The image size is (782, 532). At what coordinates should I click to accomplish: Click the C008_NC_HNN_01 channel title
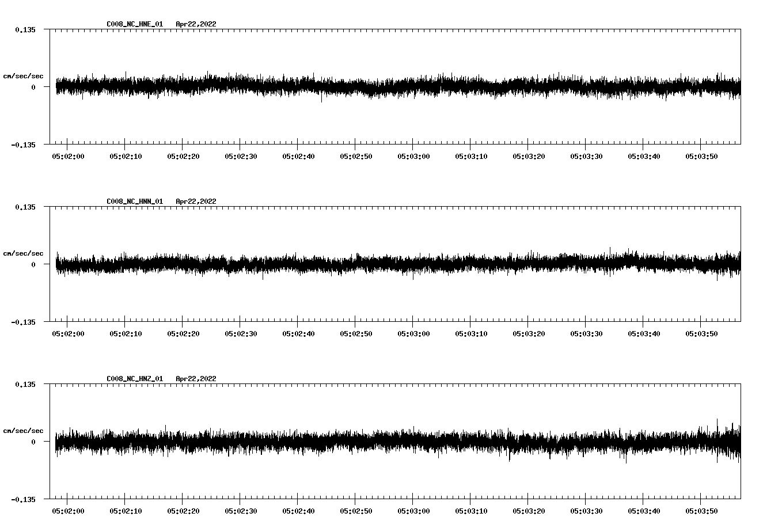(135, 202)
